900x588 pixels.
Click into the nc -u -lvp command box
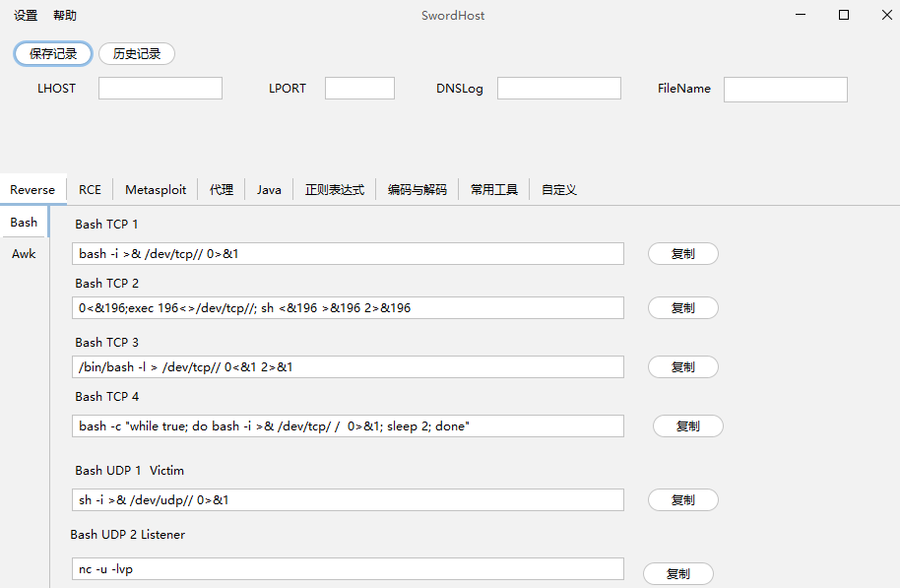pyautogui.click(x=348, y=569)
